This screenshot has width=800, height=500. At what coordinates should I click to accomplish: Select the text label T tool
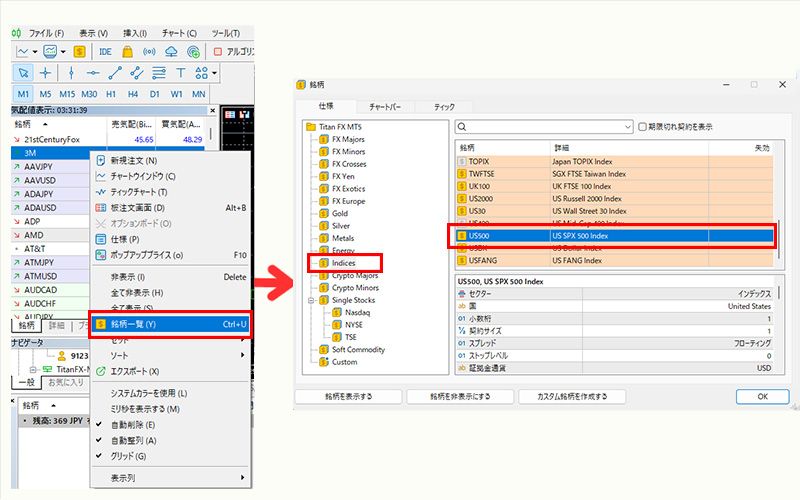[x=181, y=73]
